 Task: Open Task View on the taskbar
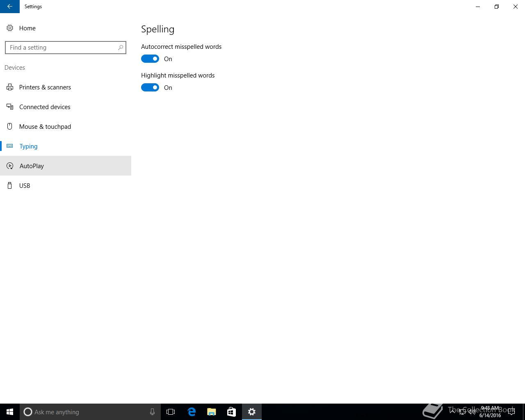(171, 412)
